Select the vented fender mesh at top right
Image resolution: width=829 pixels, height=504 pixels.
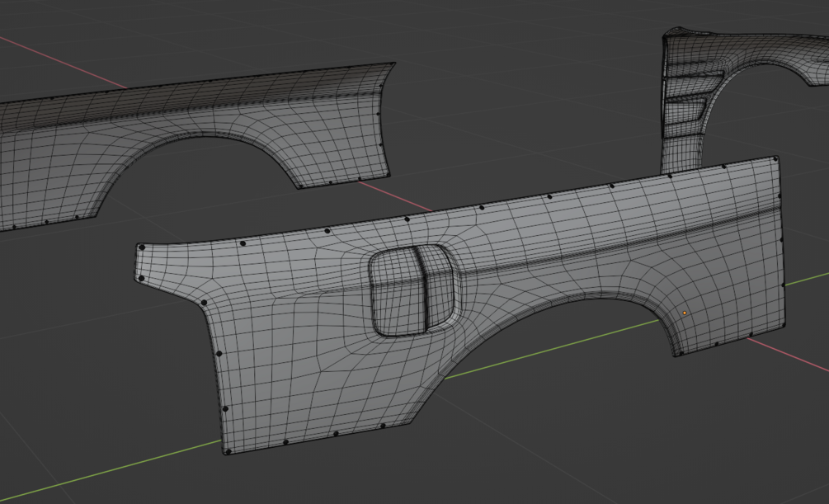[746, 101]
